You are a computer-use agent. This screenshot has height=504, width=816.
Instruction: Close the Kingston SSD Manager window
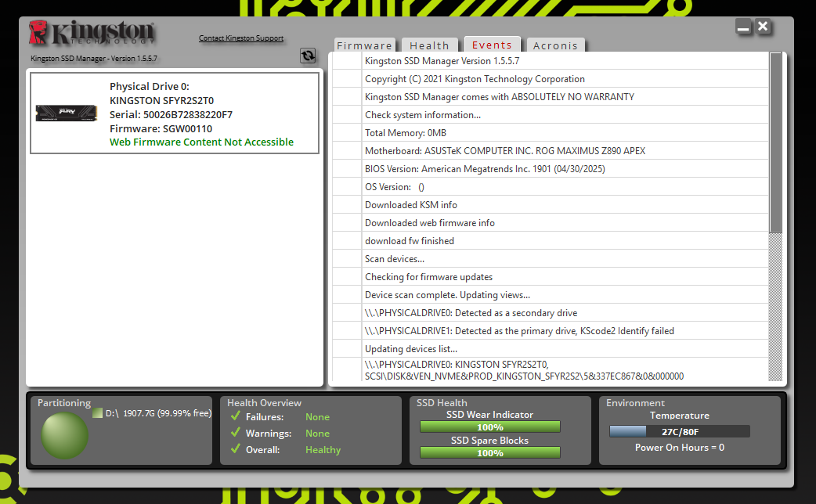click(763, 27)
